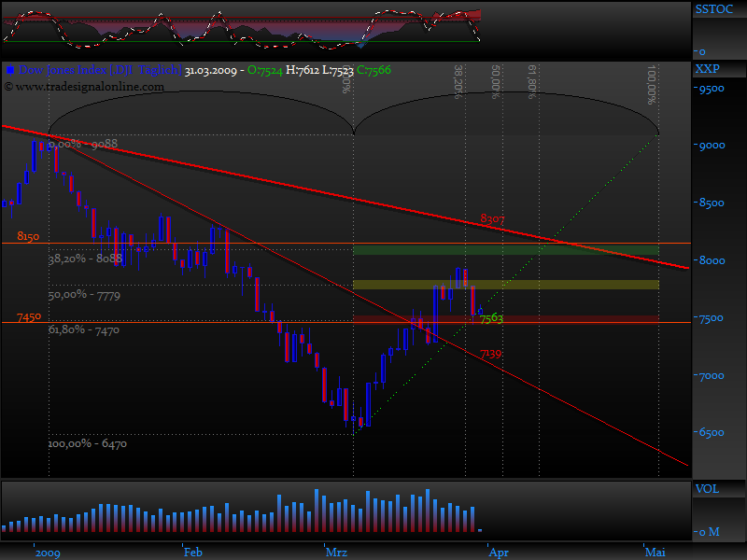Select Fibonacci label 38,20% - 8088

coord(85,259)
